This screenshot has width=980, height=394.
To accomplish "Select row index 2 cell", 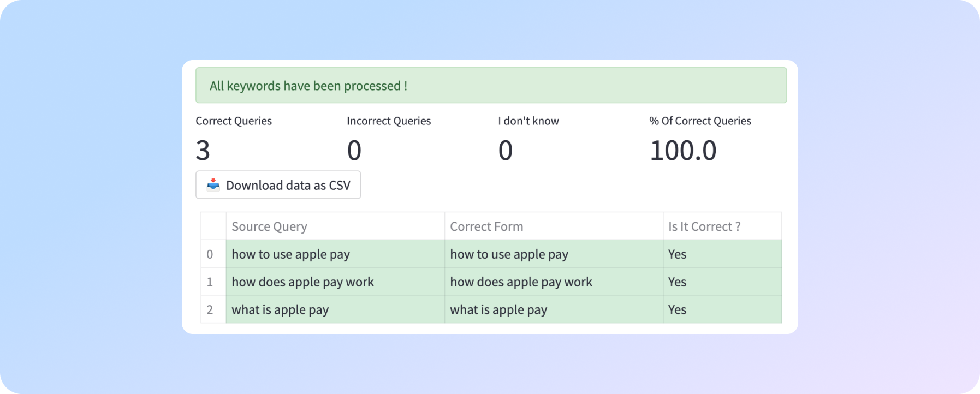I will (x=210, y=310).
